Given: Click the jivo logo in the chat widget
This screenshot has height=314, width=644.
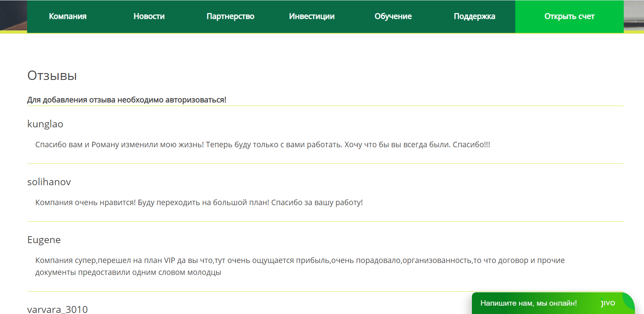Looking at the screenshot, I should coord(608,303).
